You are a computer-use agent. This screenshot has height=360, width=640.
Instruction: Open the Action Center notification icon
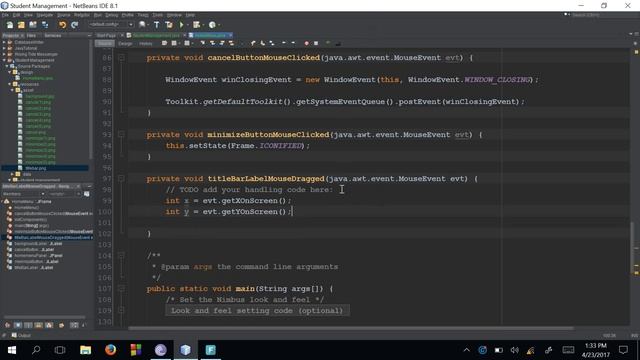[x=623, y=350]
